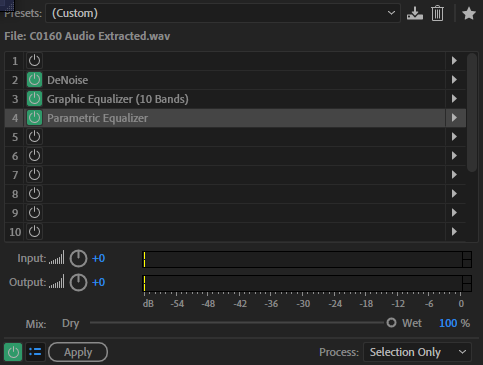Open the Presets dropdown showing (Custom)
The width and height of the screenshot is (483, 365).
coord(223,13)
